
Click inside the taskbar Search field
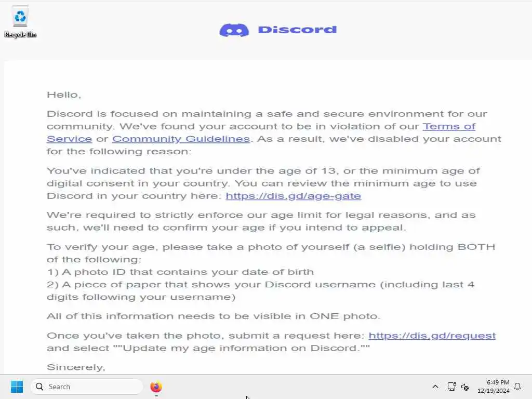click(x=87, y=387)
